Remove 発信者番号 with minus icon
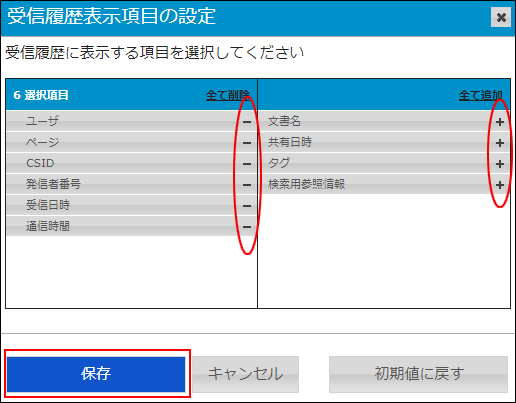The image size is (516, 403). pos(247,185)
